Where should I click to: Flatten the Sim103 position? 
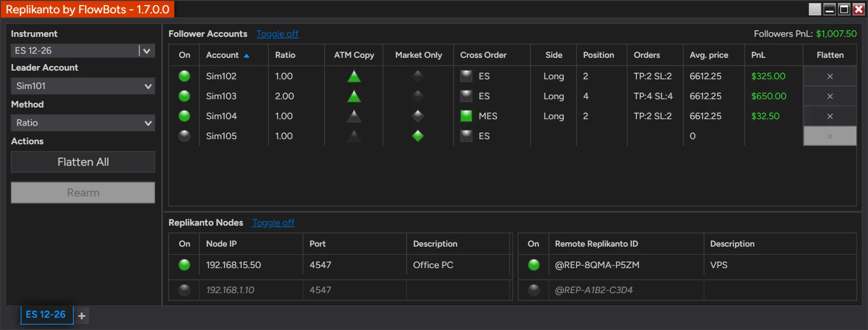[x=830, y=96]
